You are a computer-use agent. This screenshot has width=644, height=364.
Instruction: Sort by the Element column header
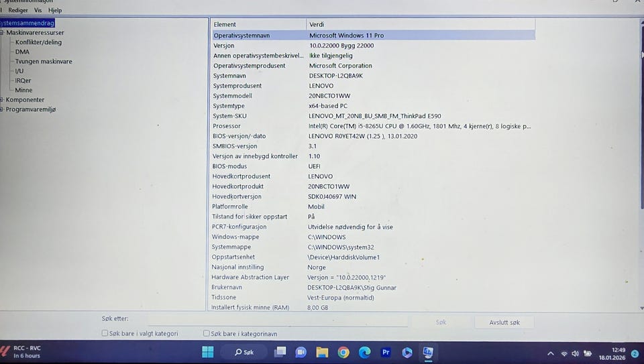[258, 24]
